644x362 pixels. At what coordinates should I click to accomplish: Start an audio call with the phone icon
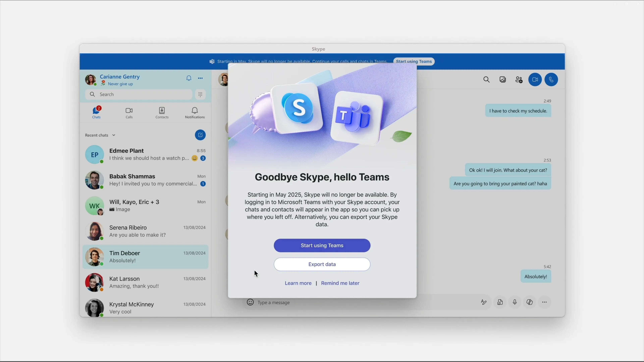(551, 80)
